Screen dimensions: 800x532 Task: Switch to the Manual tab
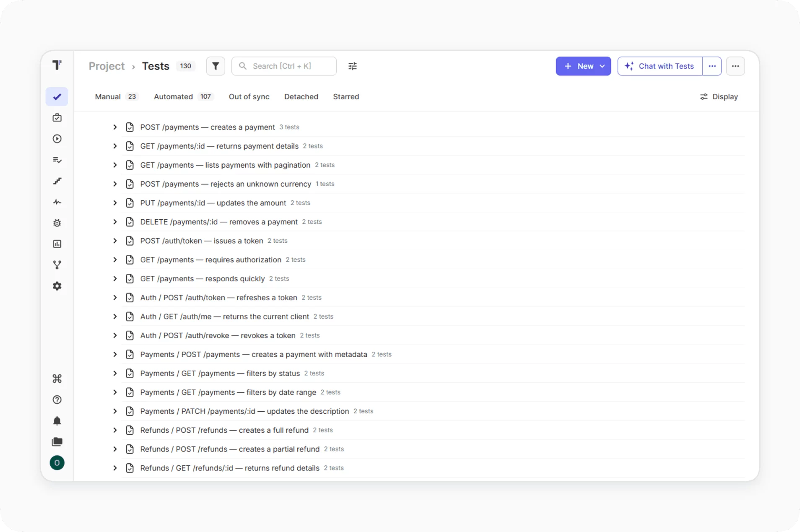click(x=116, y=97)
